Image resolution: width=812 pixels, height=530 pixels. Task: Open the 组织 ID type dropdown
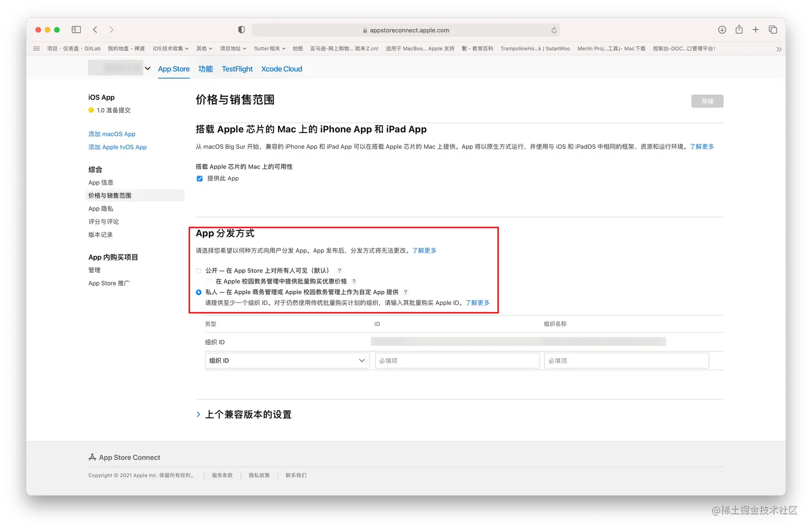pos(287,360)
